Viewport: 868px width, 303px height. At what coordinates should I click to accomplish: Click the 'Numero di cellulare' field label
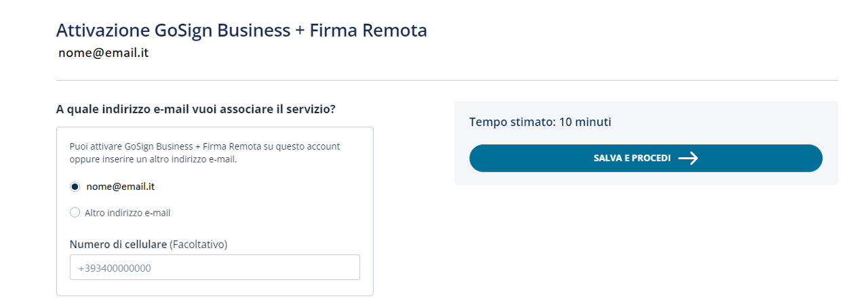tap(118, 244)
